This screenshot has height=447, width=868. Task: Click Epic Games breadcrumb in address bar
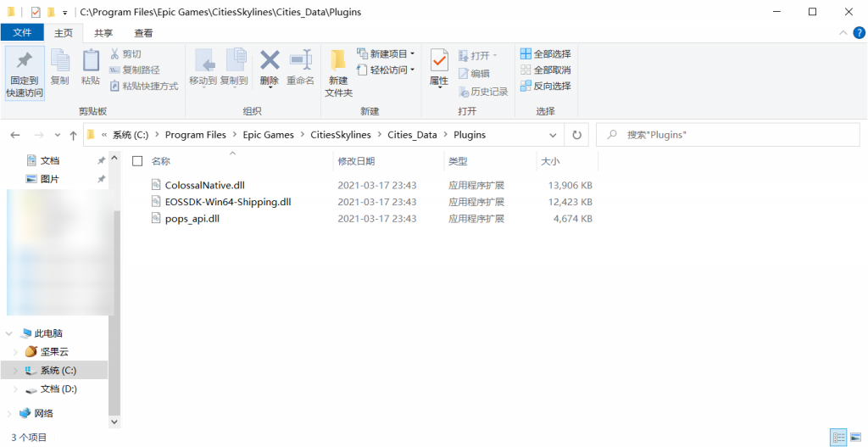269,135
